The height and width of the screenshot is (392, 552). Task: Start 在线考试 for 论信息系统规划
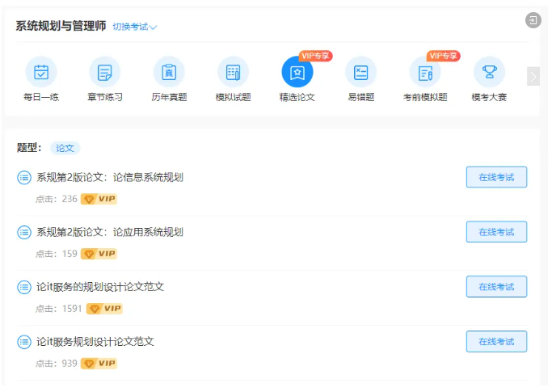pyautogui.click(x=496, y=177)
